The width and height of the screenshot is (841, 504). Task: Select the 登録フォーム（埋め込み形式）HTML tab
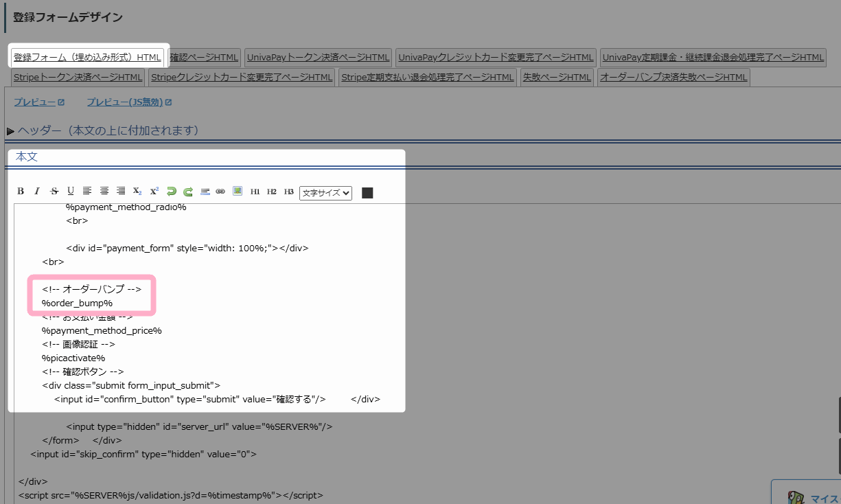(87, 57)
